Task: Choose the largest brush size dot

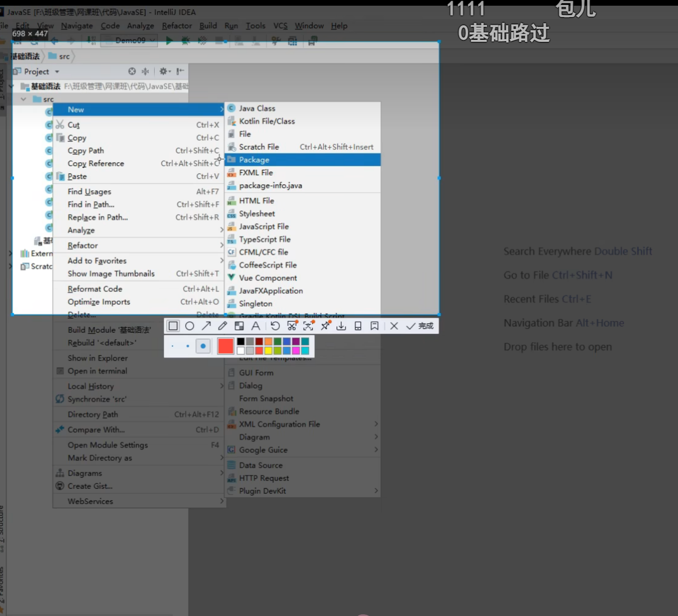Action: [203, 346]
